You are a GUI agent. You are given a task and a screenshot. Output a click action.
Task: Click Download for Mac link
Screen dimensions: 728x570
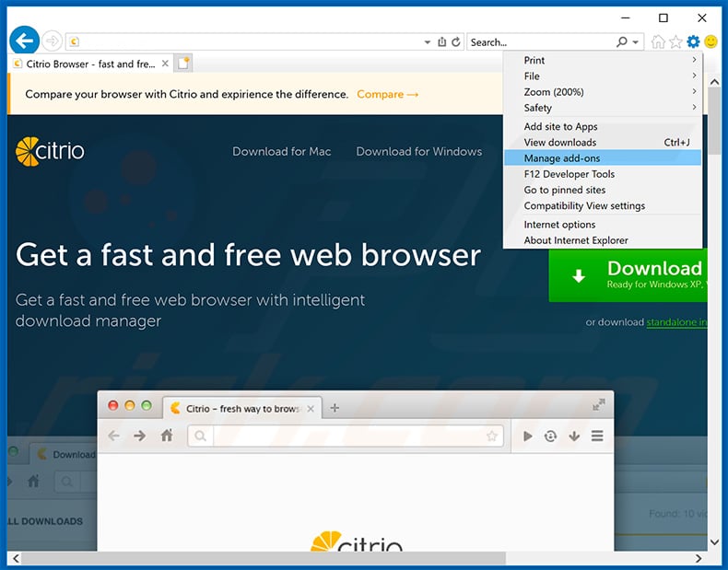point(281,152)
